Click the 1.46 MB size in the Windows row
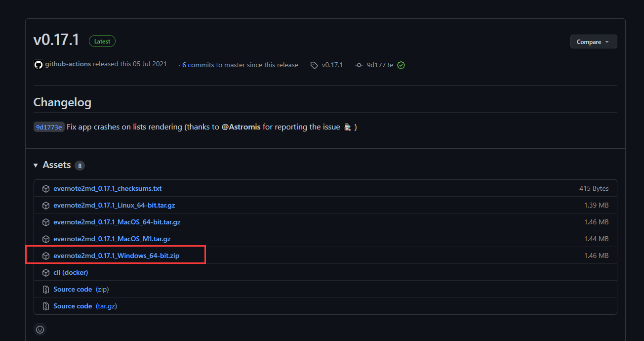Screen dimensions: 644x341 point(596,256)
